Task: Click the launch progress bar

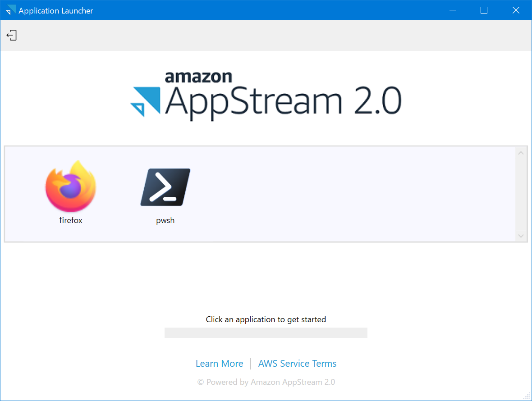Action: tap(266, 333)
